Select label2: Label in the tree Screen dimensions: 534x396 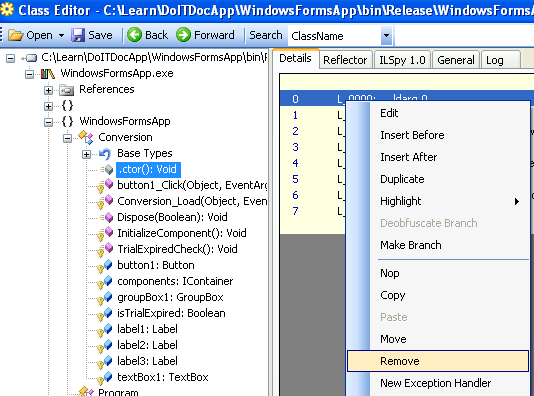[x=147, y=345]
